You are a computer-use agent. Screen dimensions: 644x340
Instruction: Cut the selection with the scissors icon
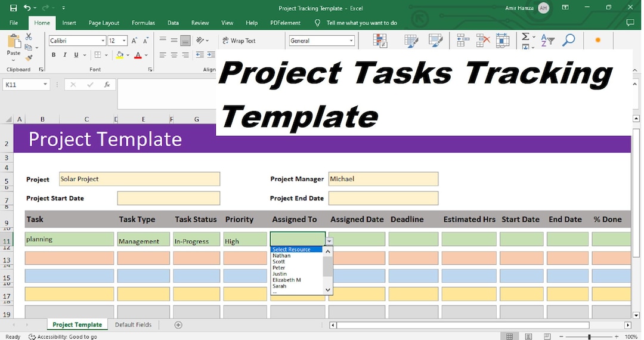tap(29, 37)
